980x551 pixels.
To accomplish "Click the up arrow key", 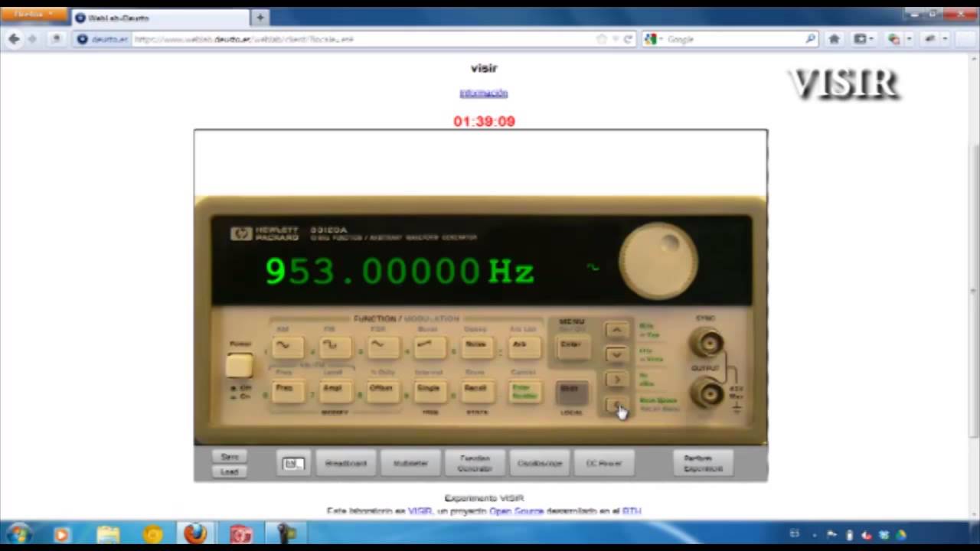I will tap(616, 331).
